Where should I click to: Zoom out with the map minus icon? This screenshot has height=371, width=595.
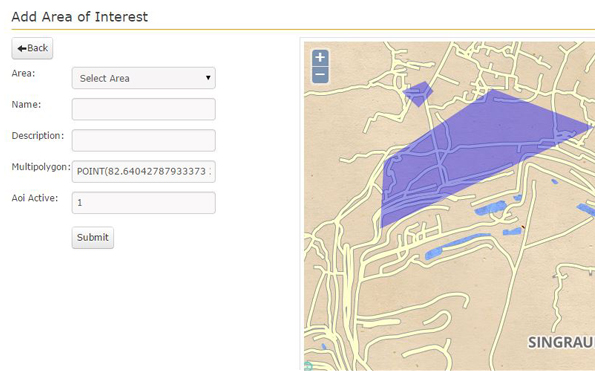point(320,74)
